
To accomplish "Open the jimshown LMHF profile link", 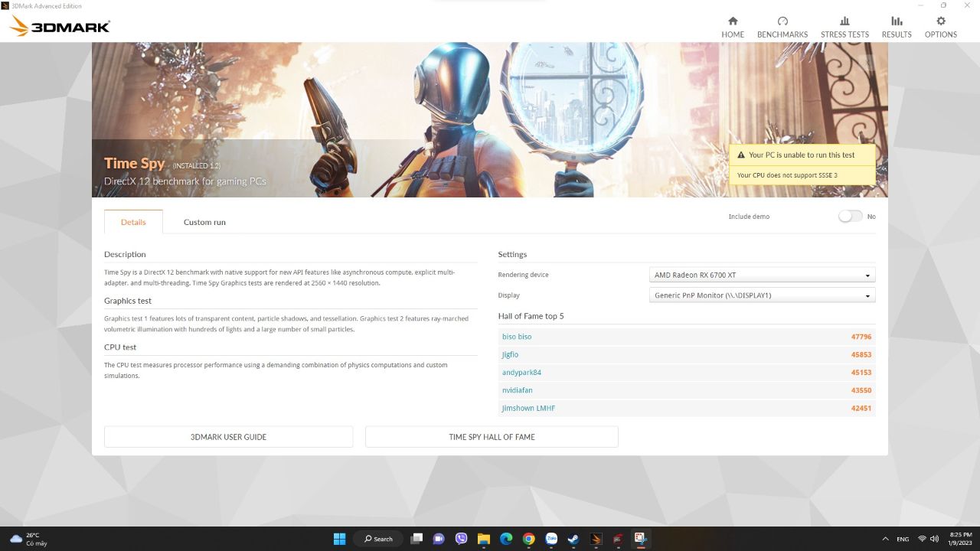I will [528, 408].
